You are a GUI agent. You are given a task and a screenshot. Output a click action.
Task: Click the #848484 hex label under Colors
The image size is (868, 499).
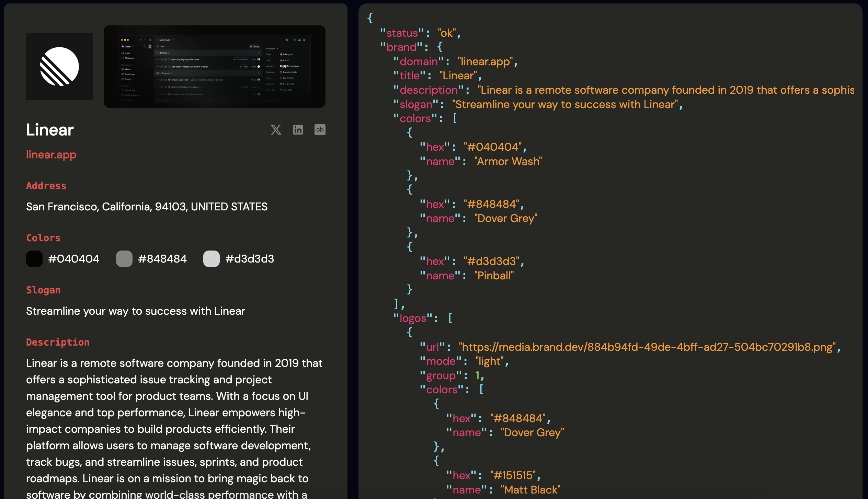coord(162,259)
